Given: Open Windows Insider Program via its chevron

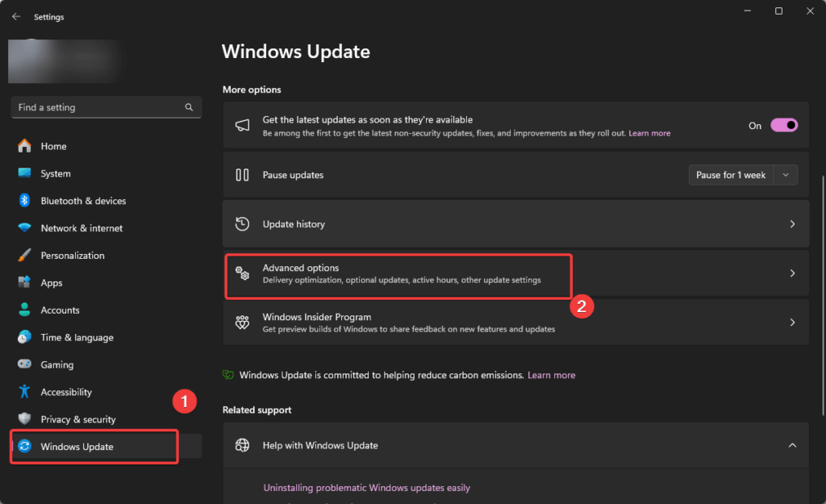Looking at the screenshot, I should pos(792,323).
